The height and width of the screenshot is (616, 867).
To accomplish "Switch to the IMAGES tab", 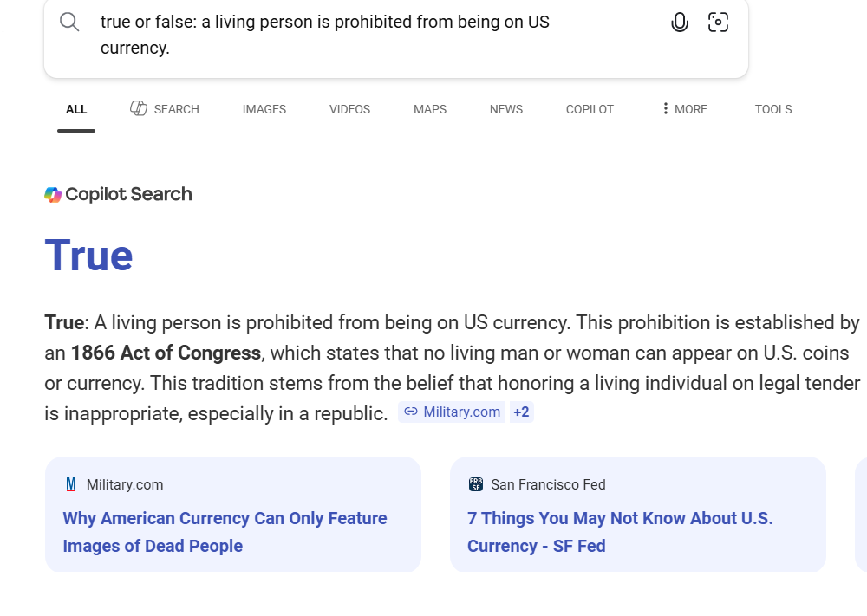I will [264, 109].
